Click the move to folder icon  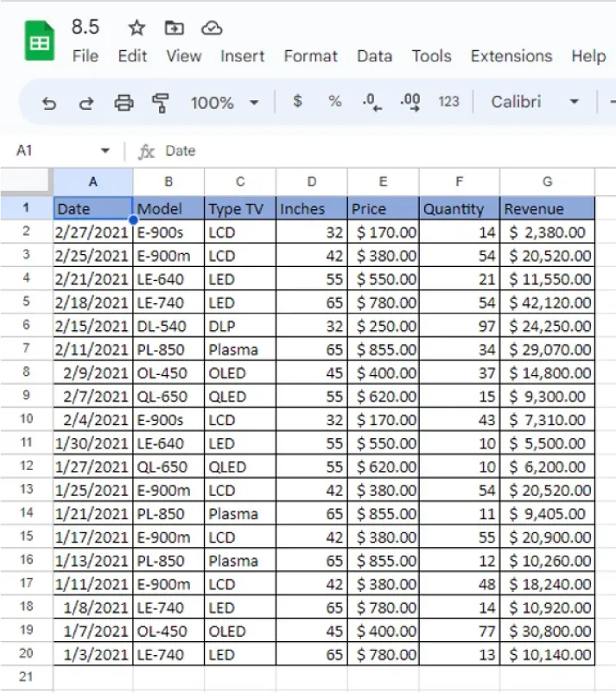174,28
